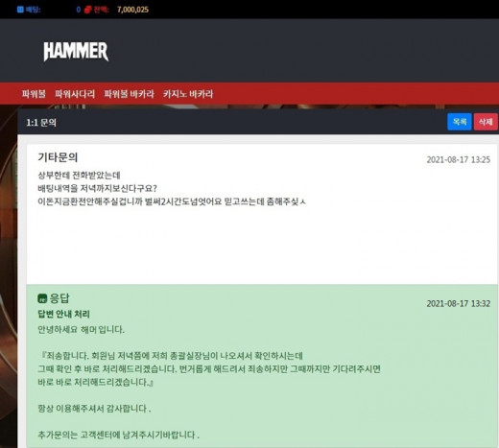This screenshot has width=499, height=448.
Task: Delete this inquiry using the 삭제 button
Action: pos(486,122)
